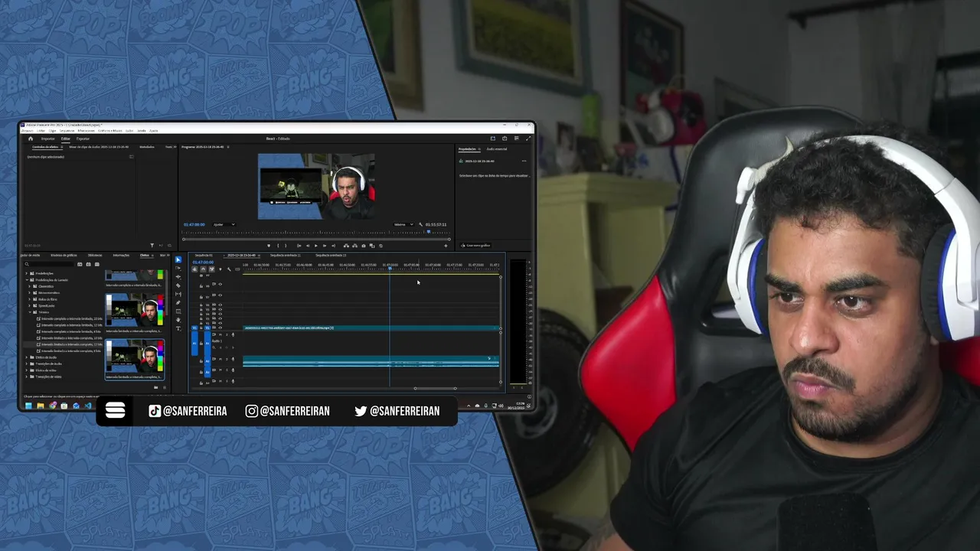The width and height of the screenshot is (980, 551).
Task: Enable voice-over record mic on A1
Action: click(x=233, y=334)
